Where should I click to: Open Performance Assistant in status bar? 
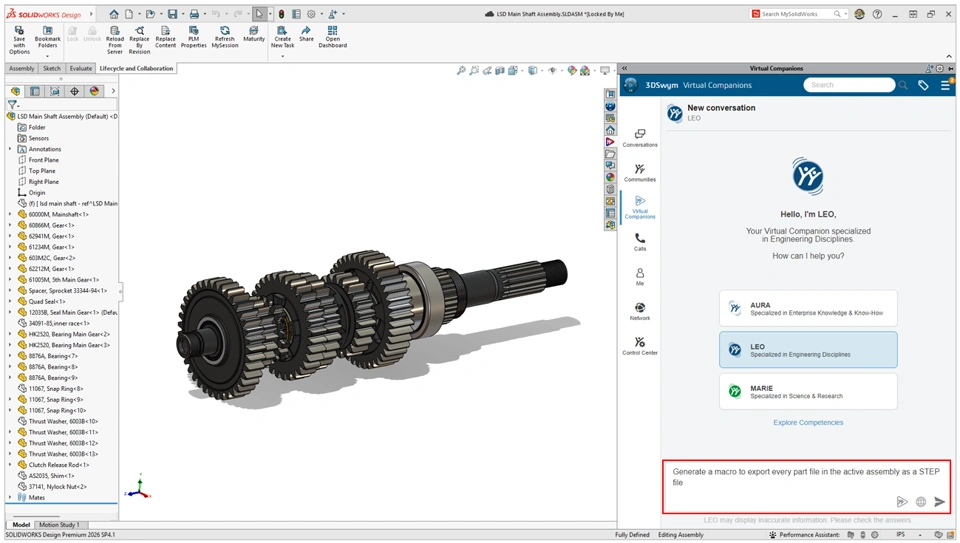pyautogui.click(x=804, y=535)
